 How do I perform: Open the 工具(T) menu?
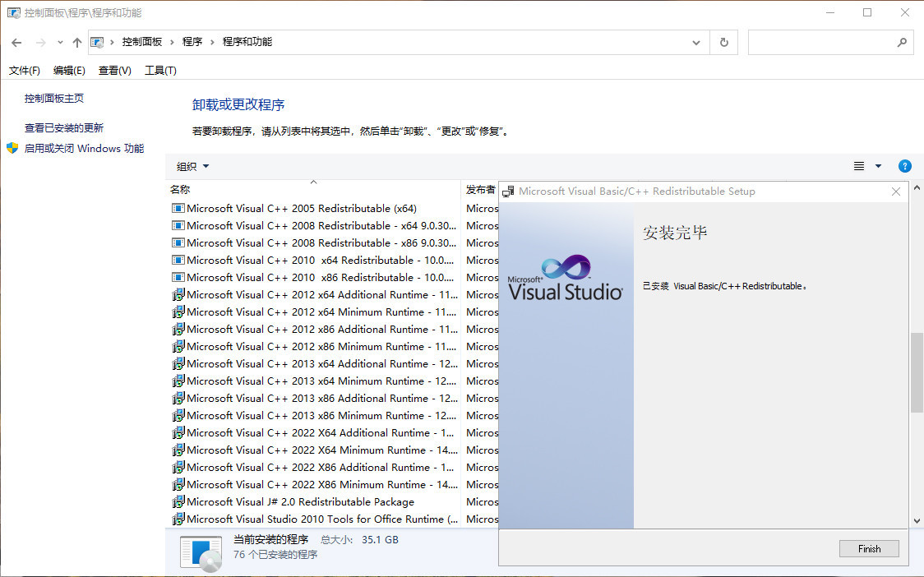pyautogui.click(x=159, y=71)
